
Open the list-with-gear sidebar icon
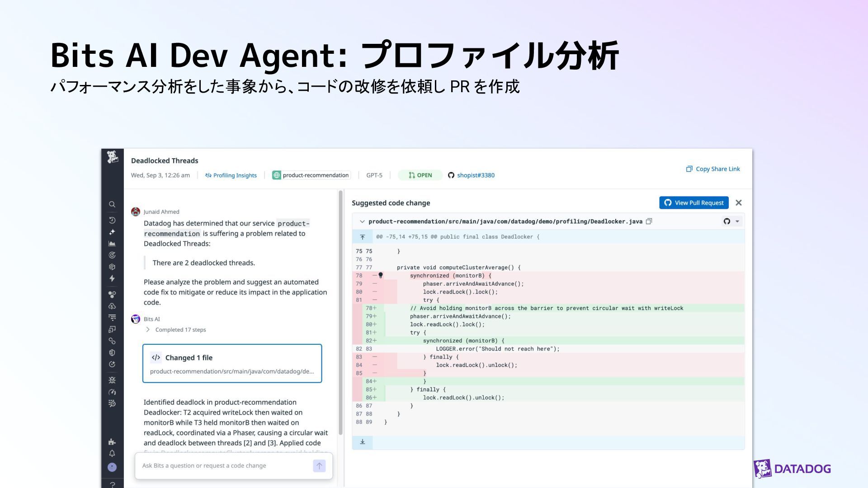coord(112,404)
